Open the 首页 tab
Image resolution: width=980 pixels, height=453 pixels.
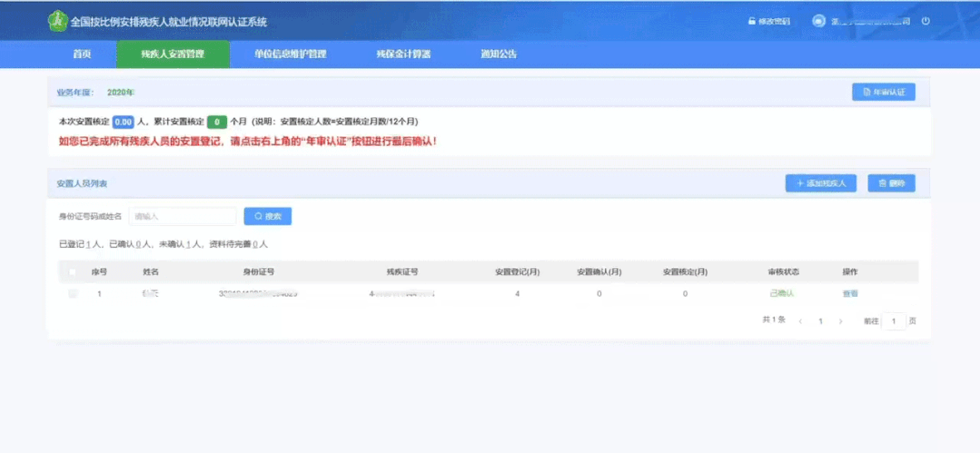tap(82, 54)
